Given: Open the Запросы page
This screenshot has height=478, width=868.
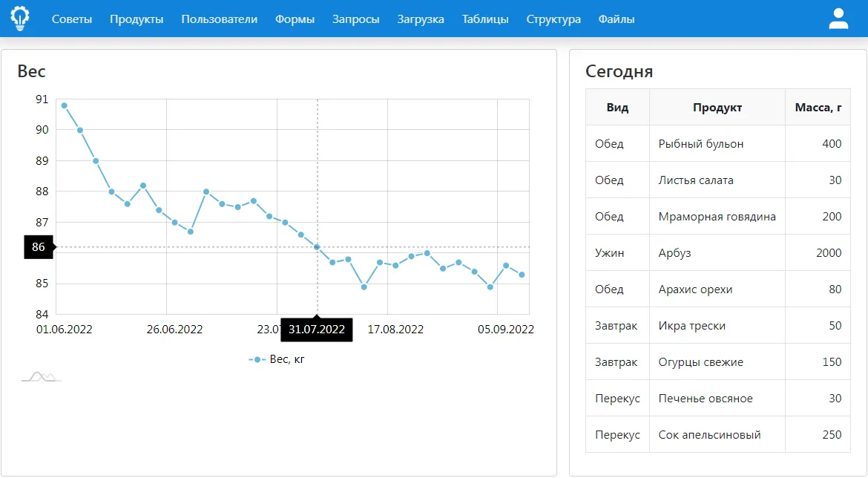Looking at the screenshot, I should pos(356,19).
